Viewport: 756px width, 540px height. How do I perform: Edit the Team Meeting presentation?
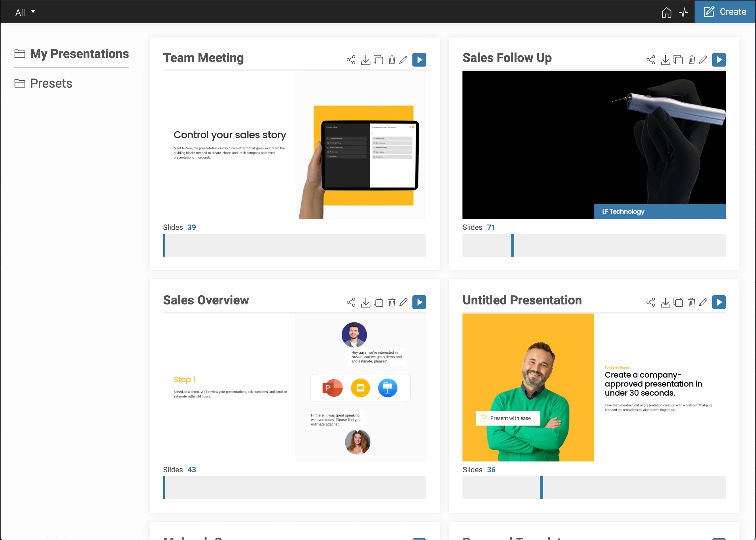click(403, 60)
